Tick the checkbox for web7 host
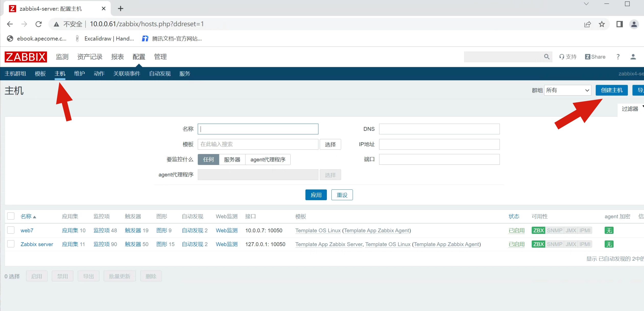The image size is (644, 311). pos(11,230)
